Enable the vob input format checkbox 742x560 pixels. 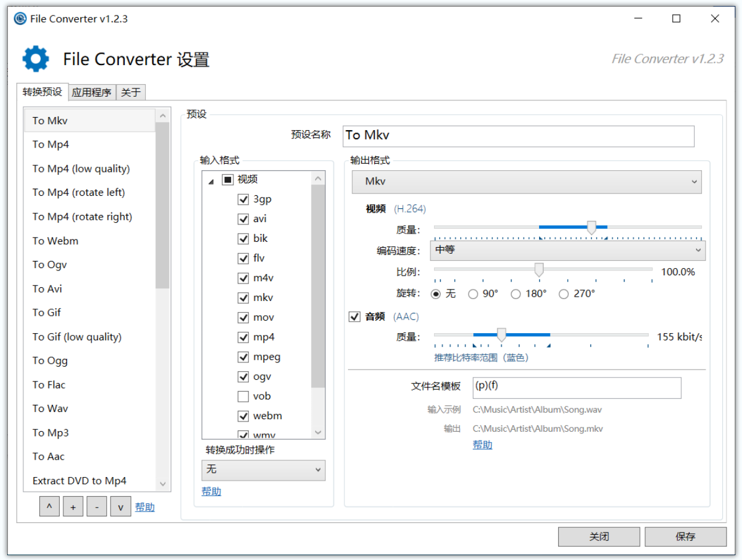coord(243,396)
